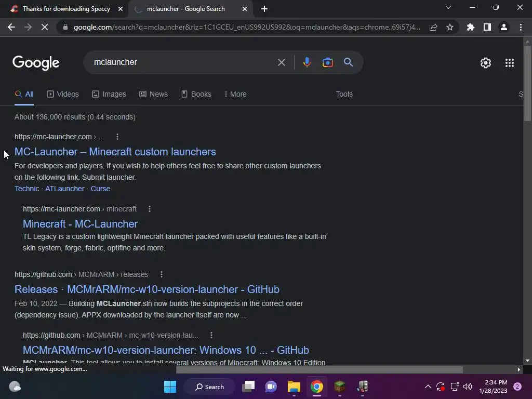The image size is (532, 399).
Task: Focus the mclauncher search box
Action: 183,62
